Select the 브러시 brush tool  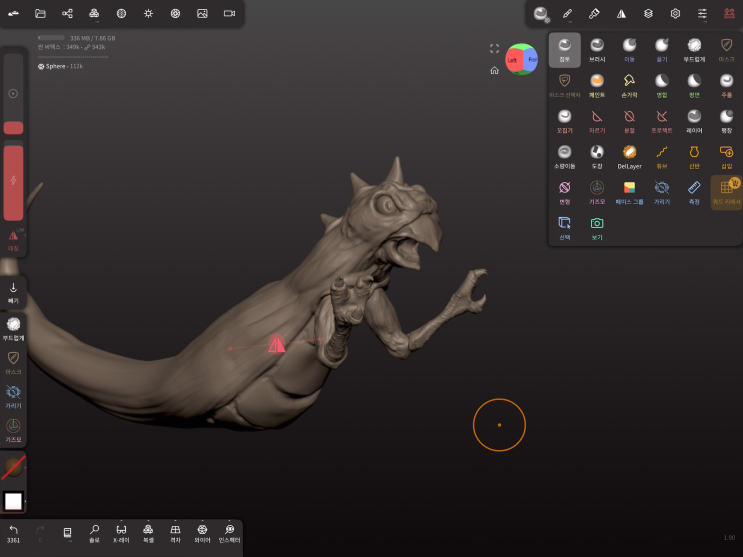click(597, 49)
